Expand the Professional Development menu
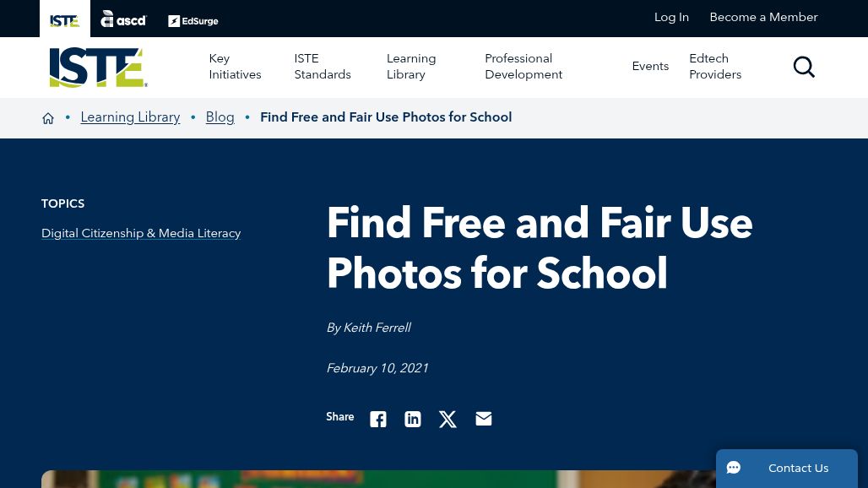Viewport: 868px width, 488px height. 524,67
